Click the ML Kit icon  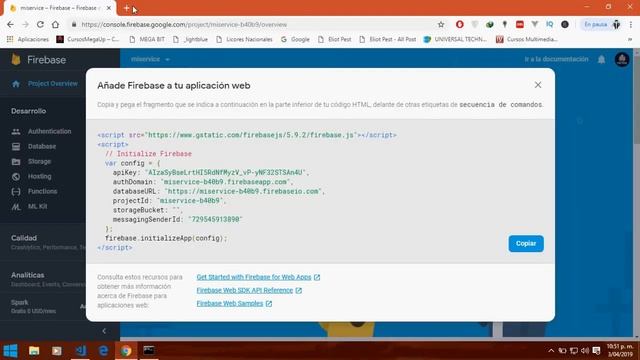pyautogui.click(x=16, y=207)
